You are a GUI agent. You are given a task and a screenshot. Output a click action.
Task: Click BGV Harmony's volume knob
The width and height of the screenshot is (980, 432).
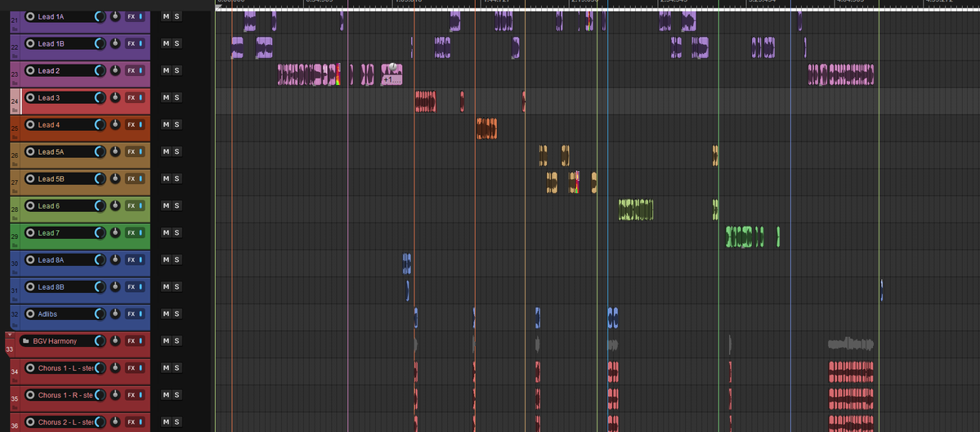(100, 341)
